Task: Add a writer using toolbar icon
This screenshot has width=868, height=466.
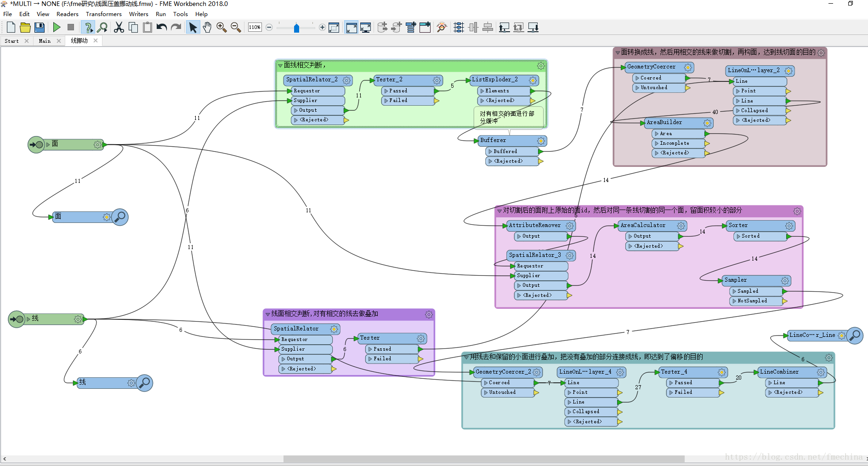Action: (397, 28)
